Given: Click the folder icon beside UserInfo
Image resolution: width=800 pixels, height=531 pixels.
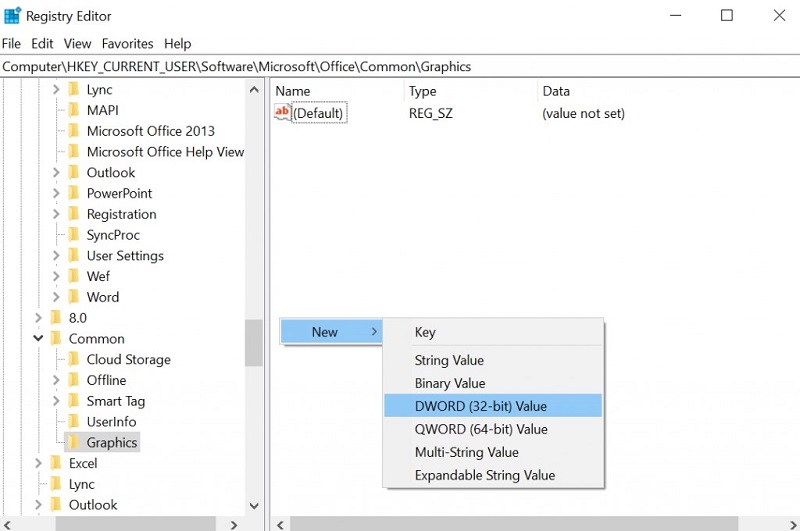Looking at the screenshot, I should (74, 421).
